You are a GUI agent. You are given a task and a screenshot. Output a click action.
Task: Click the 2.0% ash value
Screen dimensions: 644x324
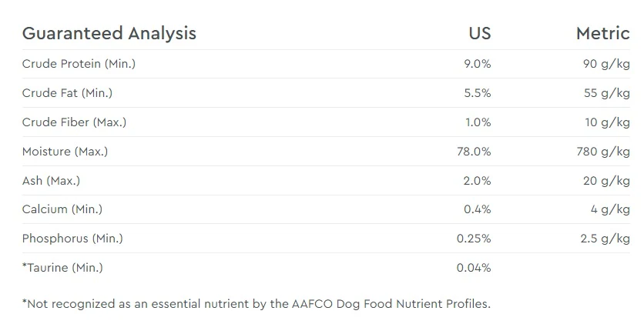coord(478,180)
